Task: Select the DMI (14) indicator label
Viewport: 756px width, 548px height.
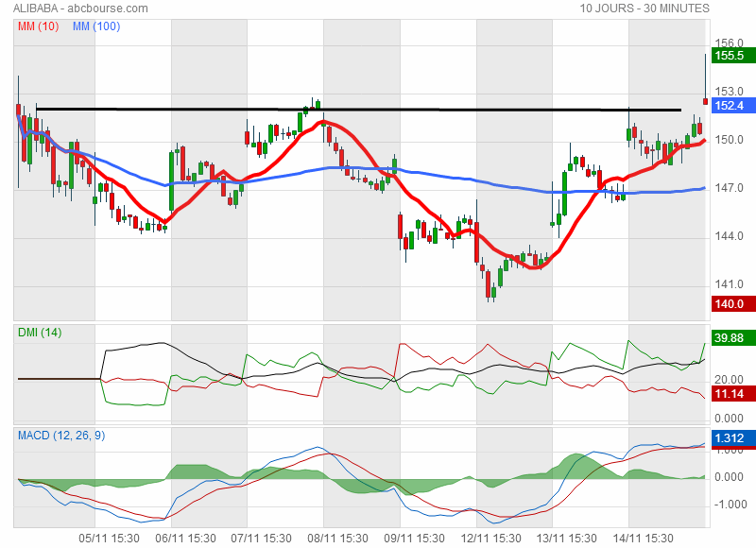Action: (x=40, y=332)
